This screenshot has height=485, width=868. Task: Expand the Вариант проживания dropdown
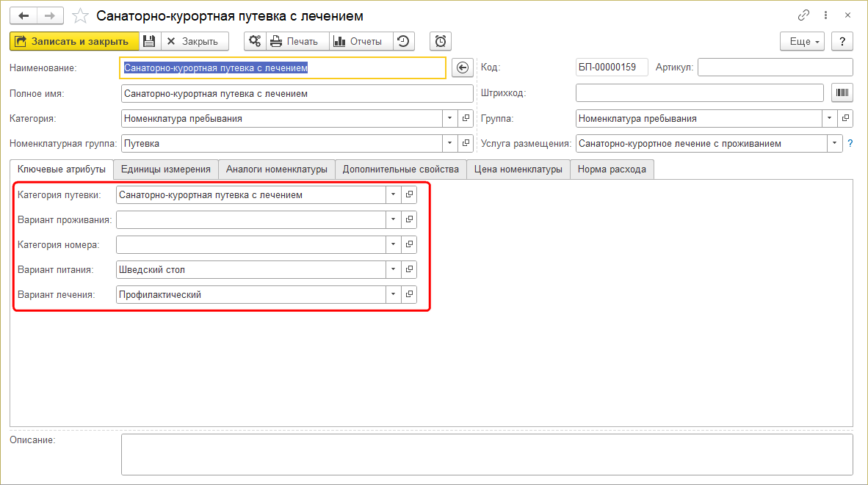(393, 219)
